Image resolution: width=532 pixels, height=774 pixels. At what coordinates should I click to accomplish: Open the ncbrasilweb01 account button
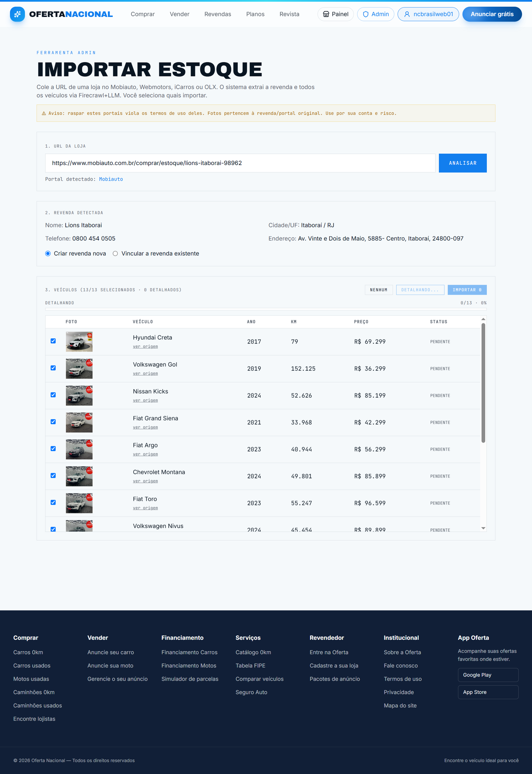(428, 14)
